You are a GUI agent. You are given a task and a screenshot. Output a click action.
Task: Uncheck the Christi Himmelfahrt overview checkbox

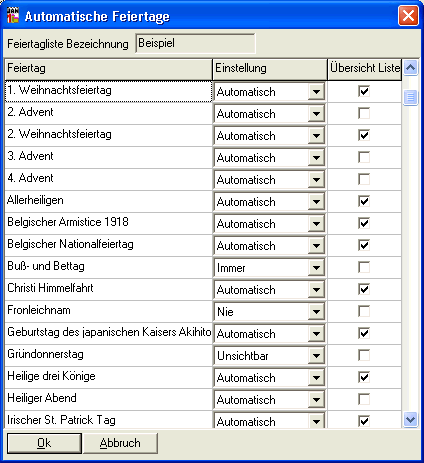(364, 289)
